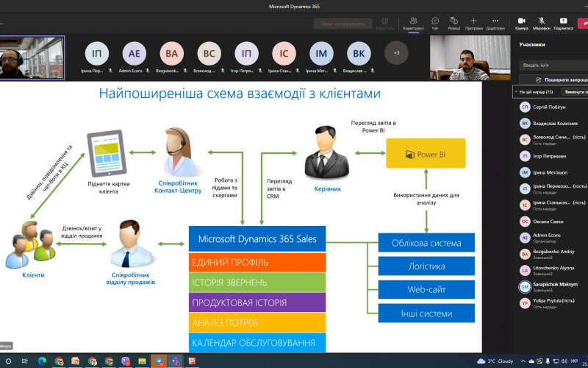This screenshot has height=368, width=588.
Task: Open the Task View taskbar icon
Action: point(24,361)
